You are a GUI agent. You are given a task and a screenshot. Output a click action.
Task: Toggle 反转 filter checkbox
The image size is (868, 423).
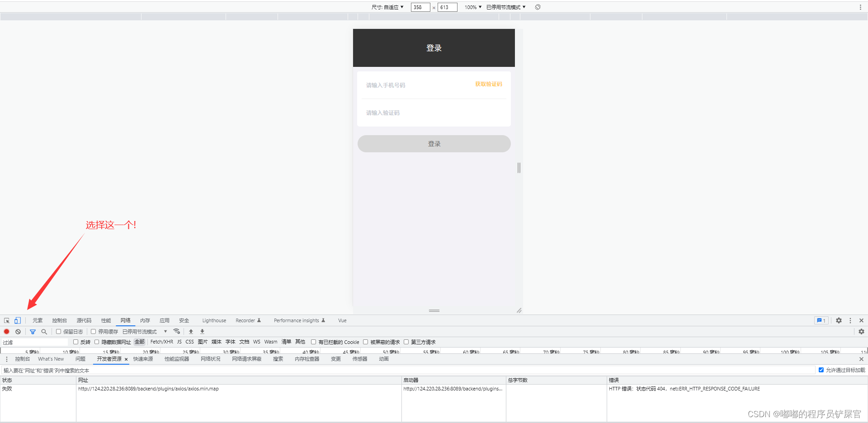[x=75, y=342]
